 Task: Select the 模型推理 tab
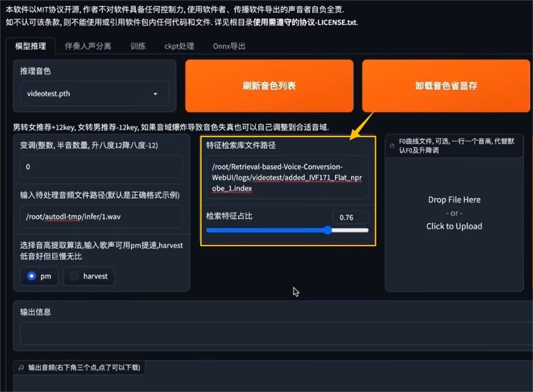[31, 46]
